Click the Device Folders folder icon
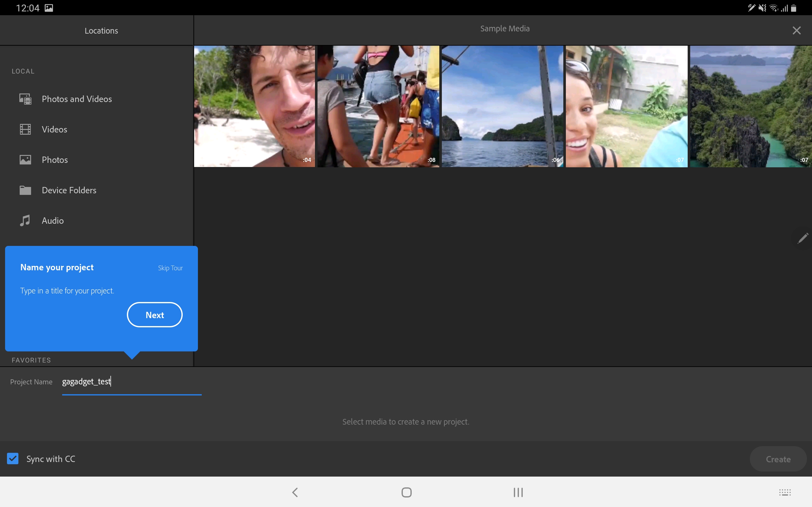This screenshot has height=507, width=812. pos(25,190)
